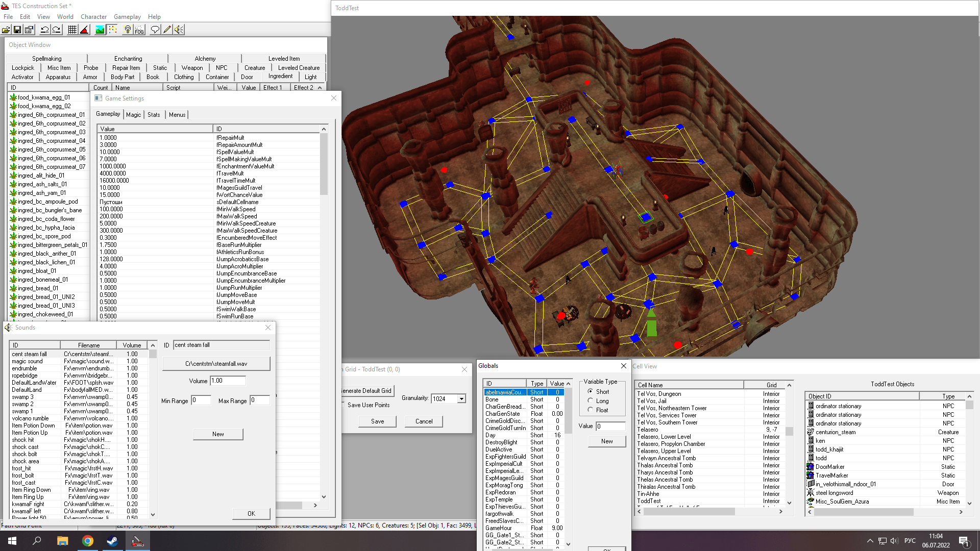
Task: Toggle the path grid editing icon
Action: coord(112,30)
